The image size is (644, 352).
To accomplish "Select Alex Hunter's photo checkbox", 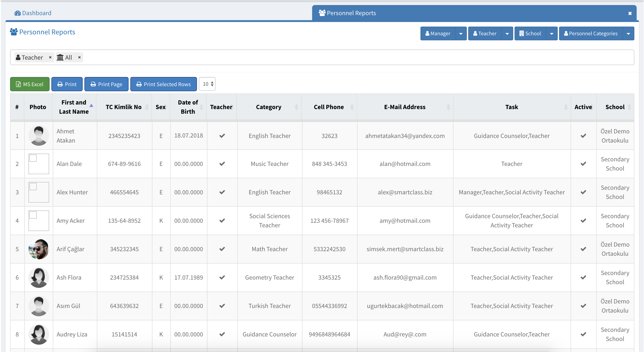I will point(33,187).
